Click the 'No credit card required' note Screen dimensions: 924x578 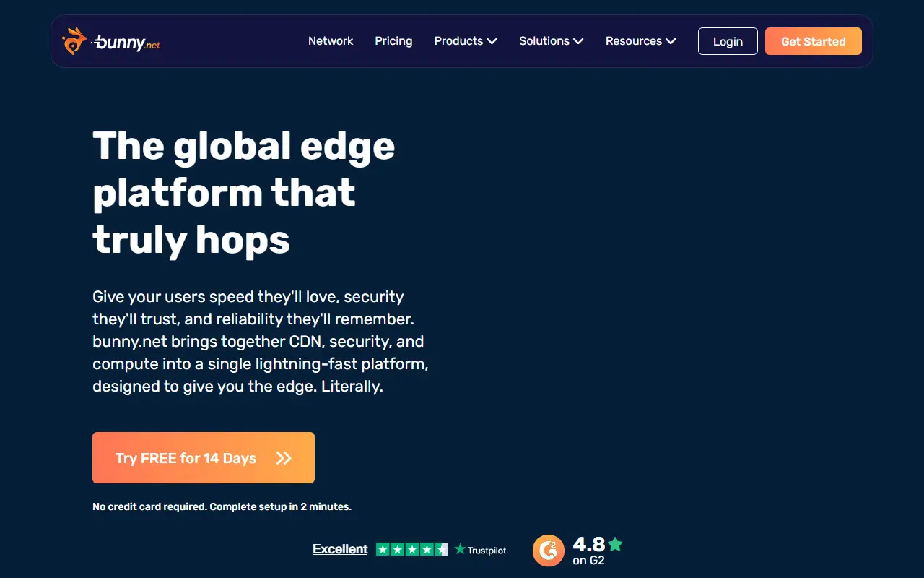pyautogui.click(x=222, y=506)
